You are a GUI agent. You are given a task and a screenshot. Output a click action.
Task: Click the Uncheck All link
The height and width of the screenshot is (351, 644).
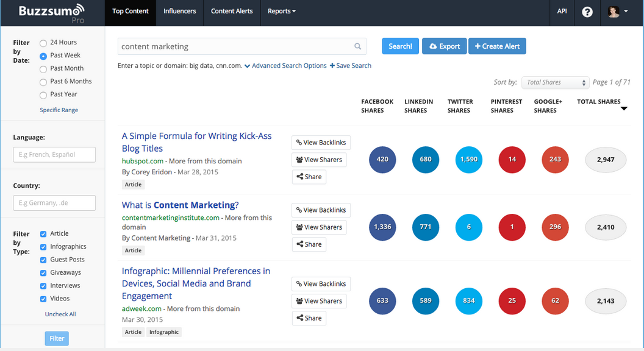tap(60, 314)
